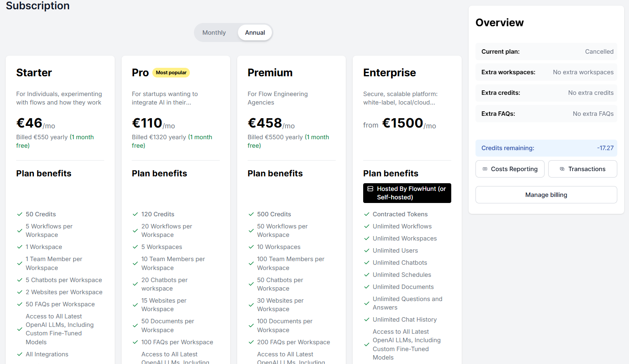Image resolution: width=629 pixels, height=364 pixels.
Task: Click the Current plan Cancelled row
Action: pyautogui.click(x=546, y=52)
